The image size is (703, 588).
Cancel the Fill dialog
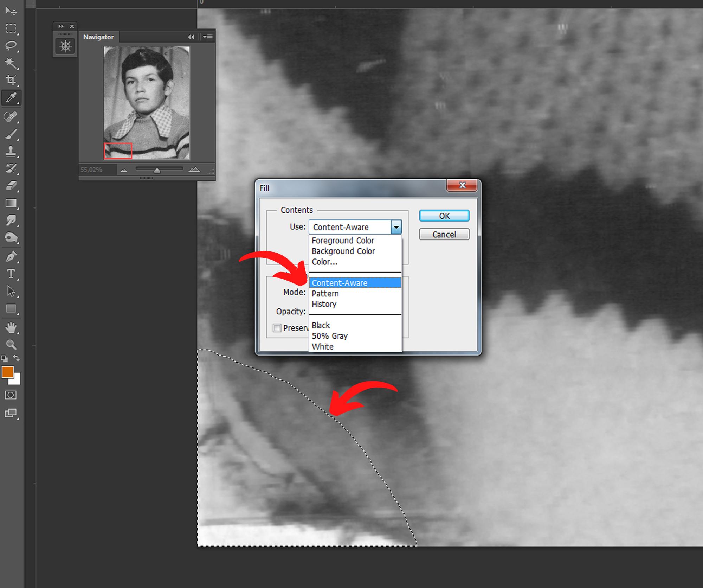point(444,235)
